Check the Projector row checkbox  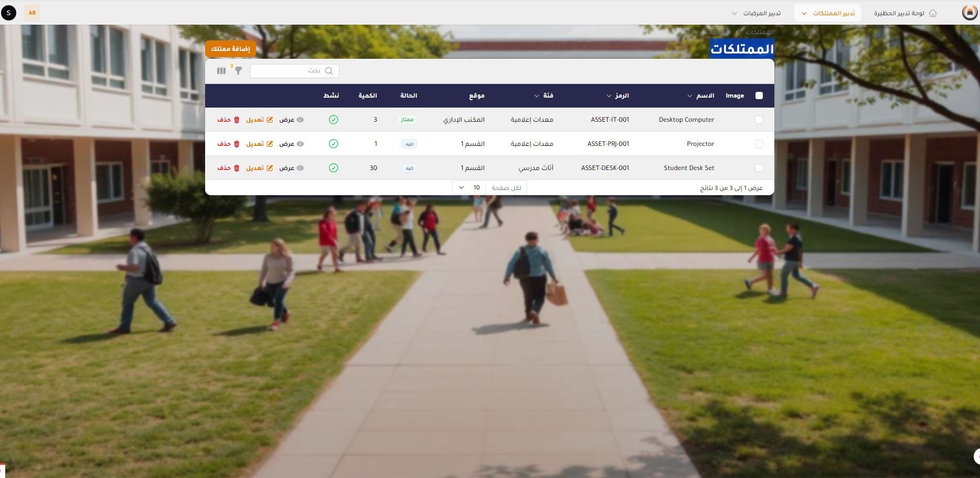click(x=759, y=144)
